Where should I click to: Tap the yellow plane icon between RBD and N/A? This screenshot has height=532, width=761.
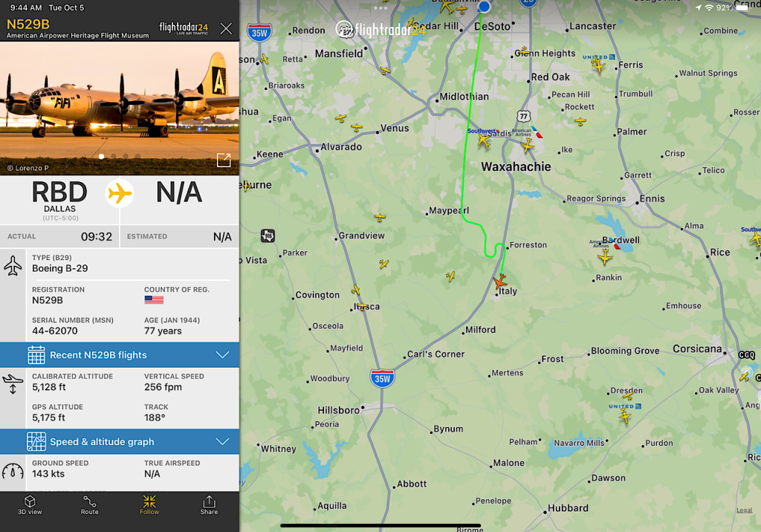pos(120,194)
